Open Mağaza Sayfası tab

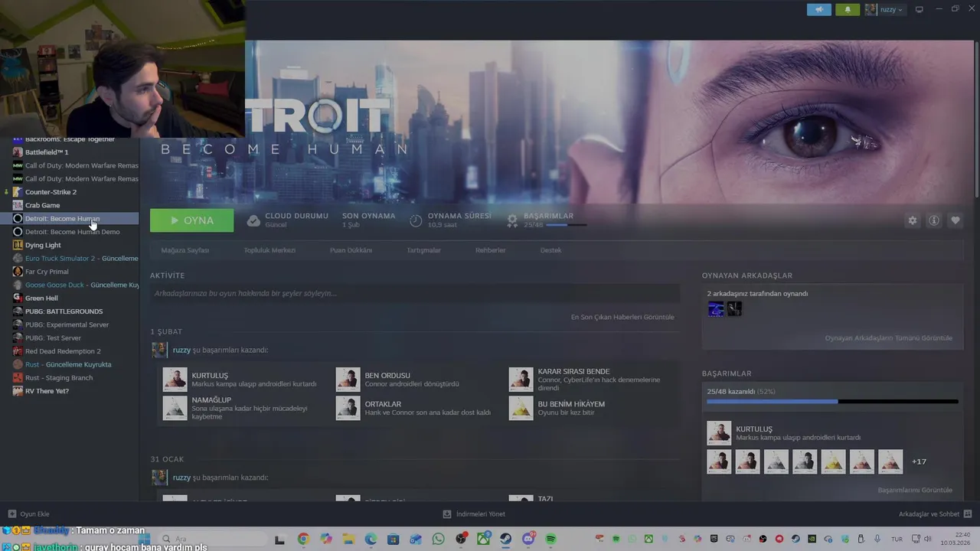tap(185, 250)
